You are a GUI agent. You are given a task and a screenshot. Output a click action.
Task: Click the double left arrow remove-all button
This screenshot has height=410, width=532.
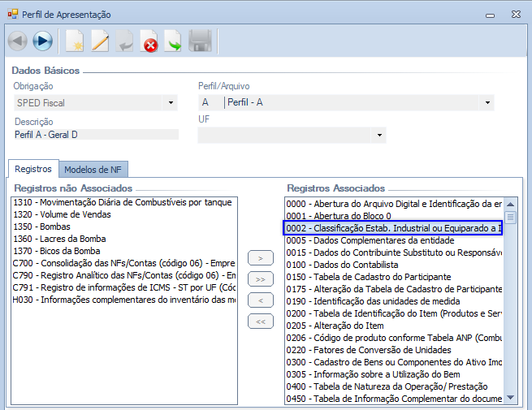(260, 322)
